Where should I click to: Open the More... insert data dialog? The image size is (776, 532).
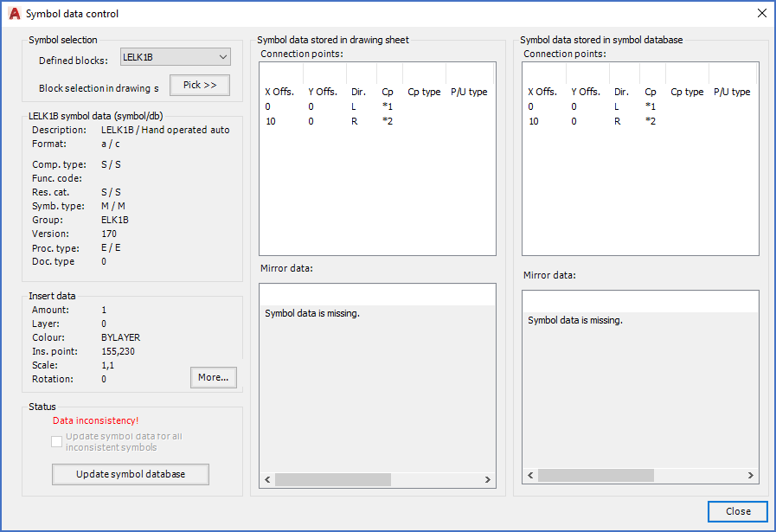point(213,377)
